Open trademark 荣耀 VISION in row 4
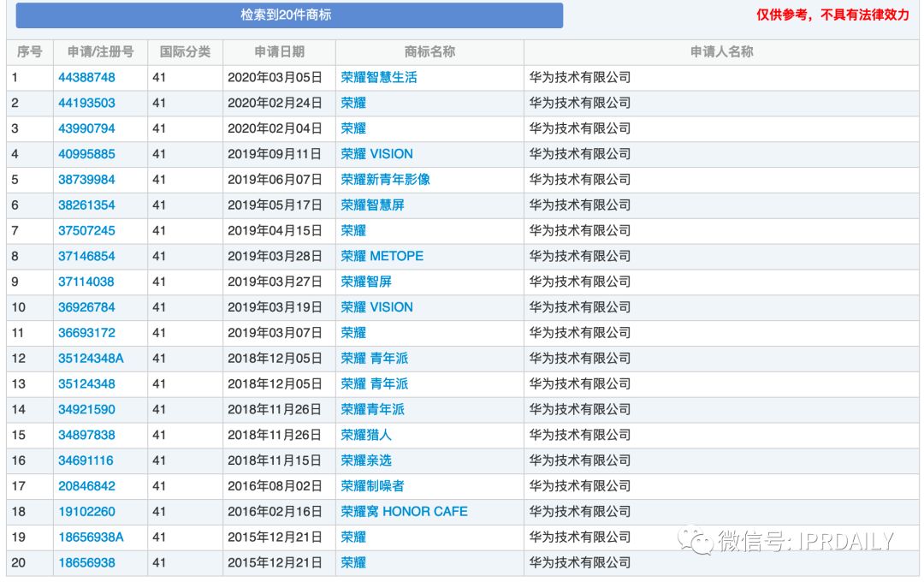Viewport: 924px width, 582px height. pyautogui.click(x=377, y=154)
